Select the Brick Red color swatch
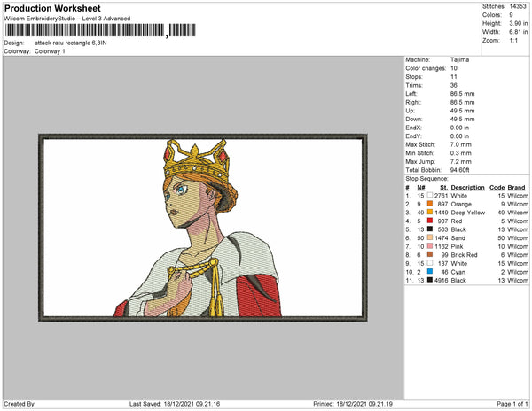This screenshot has height=411, width=532. click(x=430, y=254)
